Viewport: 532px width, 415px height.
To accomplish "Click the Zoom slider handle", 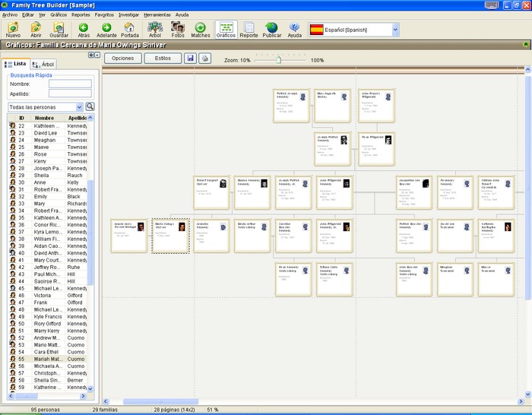I will coord(278,60).
